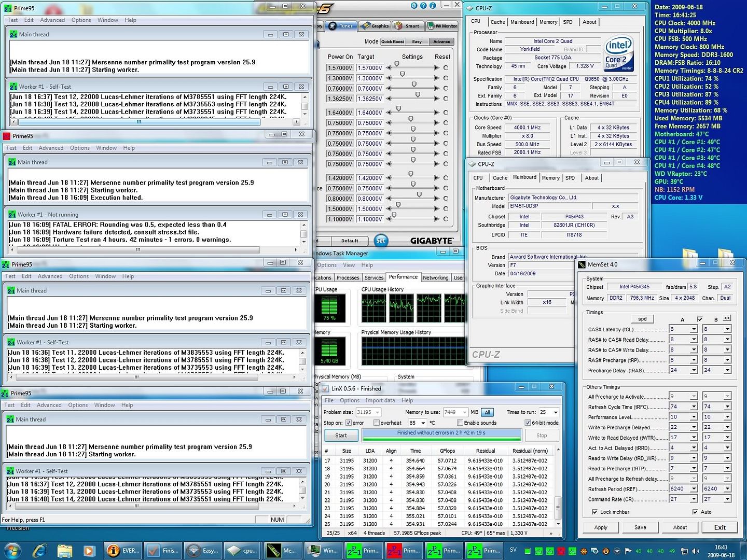Open CAS# Latency channel A dropdown
Screen dimensions: 747x560
click(694, 329)
